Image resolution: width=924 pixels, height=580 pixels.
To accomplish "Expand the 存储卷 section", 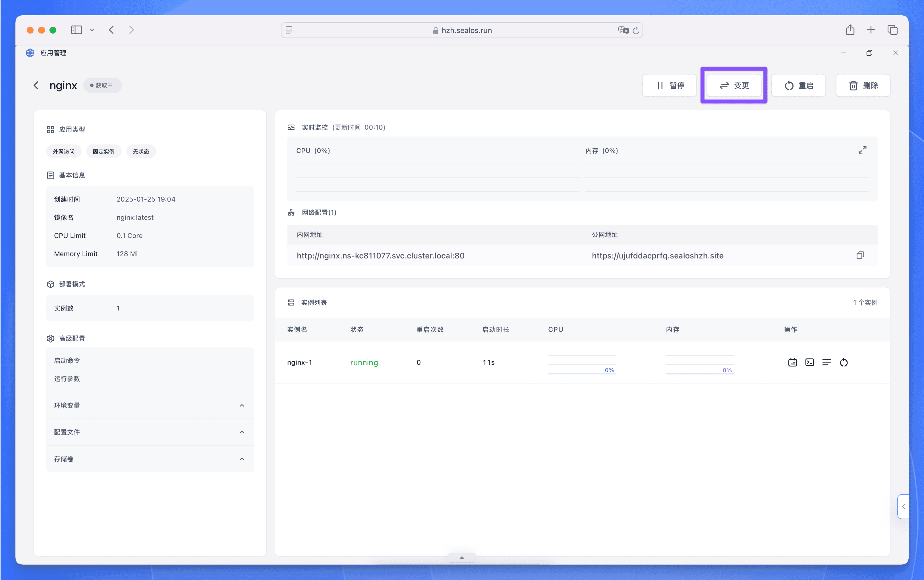I will [150, 459].
